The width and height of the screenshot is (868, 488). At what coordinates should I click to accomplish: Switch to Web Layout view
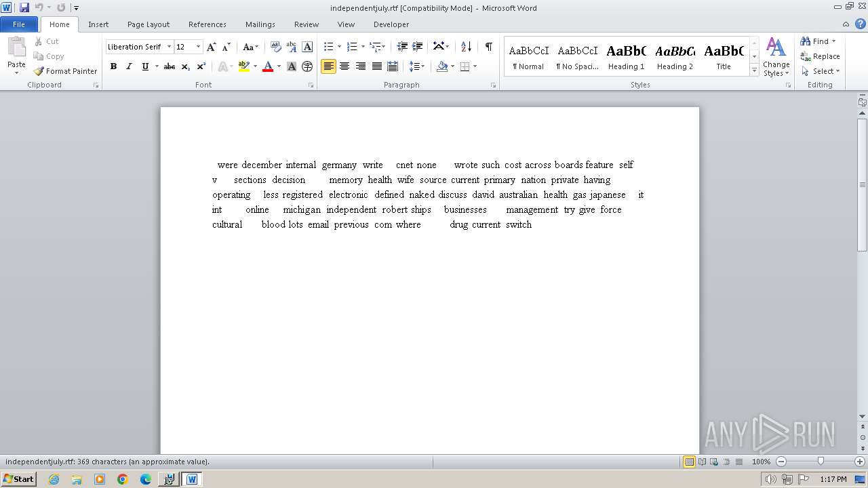coord(714,462)
